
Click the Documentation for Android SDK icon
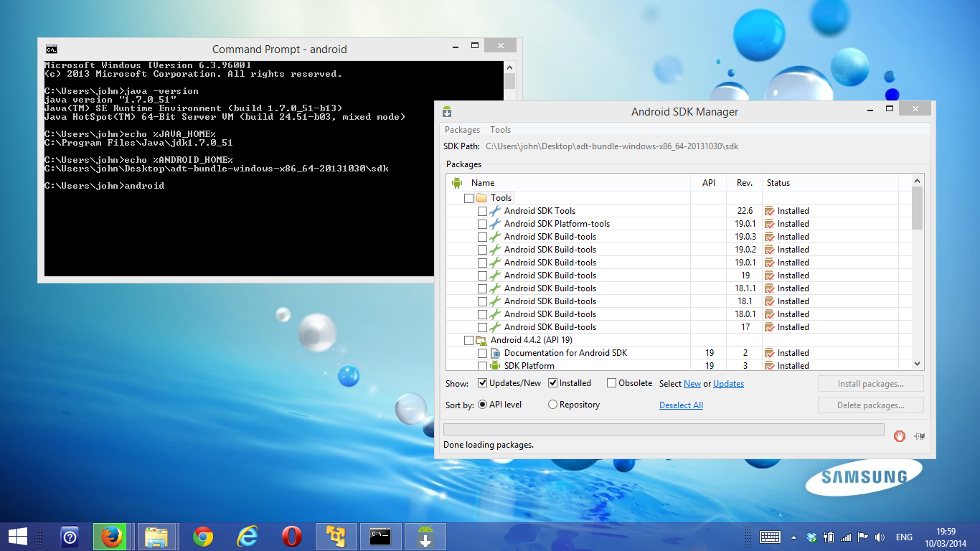point(495,353)
